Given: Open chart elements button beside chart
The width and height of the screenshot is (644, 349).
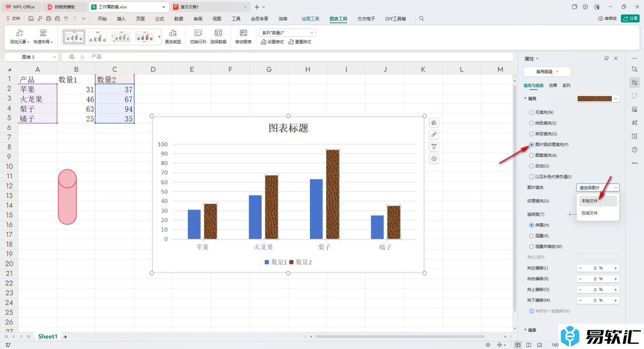Looking at the screenshot, I should 434,122.
